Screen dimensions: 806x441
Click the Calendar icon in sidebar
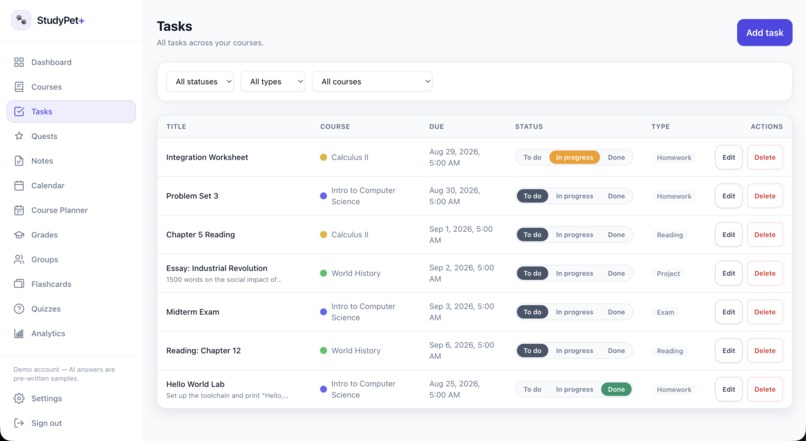tap(19, 186)
